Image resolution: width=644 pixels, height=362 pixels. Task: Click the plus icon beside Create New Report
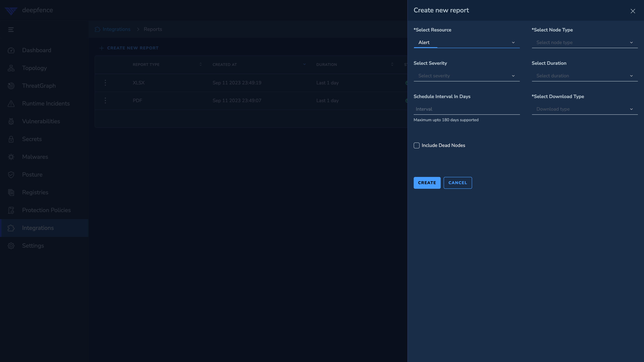pos(101,48)
